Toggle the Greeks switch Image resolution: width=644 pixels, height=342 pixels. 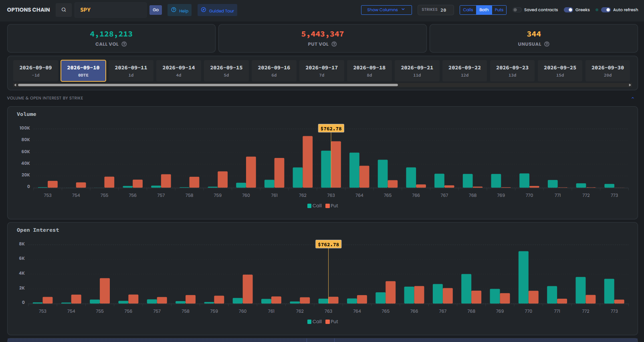tap(568, 10)
